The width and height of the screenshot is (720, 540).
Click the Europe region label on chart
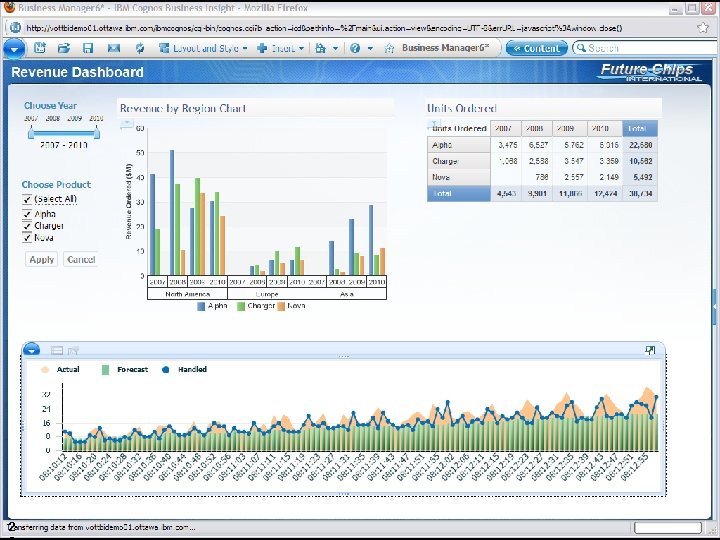(x=267, y=294)
